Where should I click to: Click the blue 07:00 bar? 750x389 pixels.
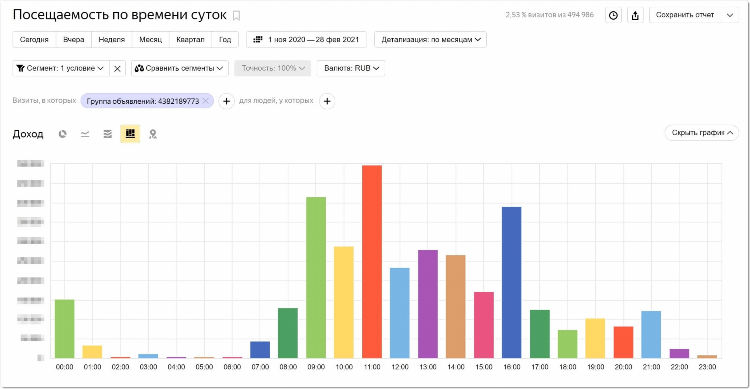[x=260, y=350]
